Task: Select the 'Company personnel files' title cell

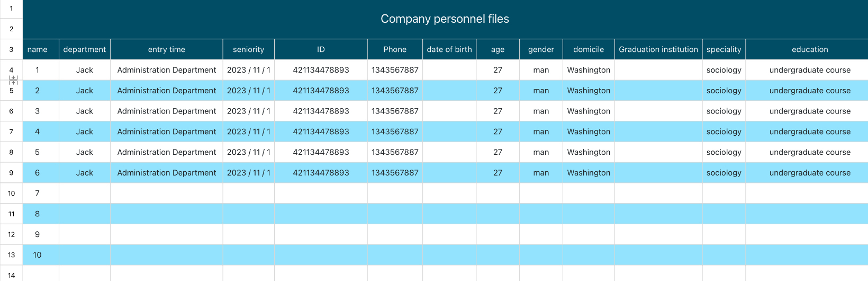Action: (x=445, y=19)
